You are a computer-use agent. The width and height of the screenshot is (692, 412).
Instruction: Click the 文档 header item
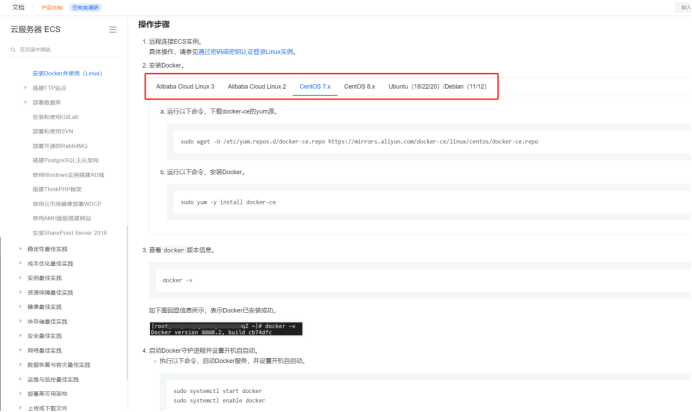pos(19,7)
